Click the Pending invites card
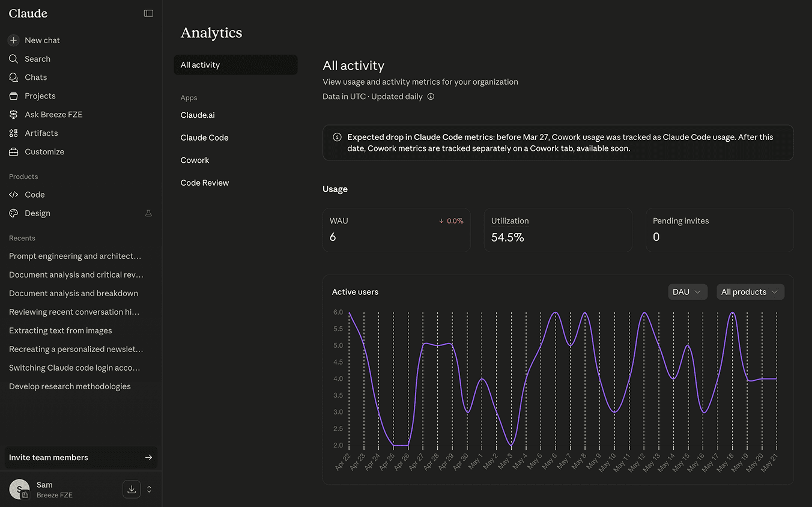Image resolution: width=812 pixels, height=507 pixels. 720,230
